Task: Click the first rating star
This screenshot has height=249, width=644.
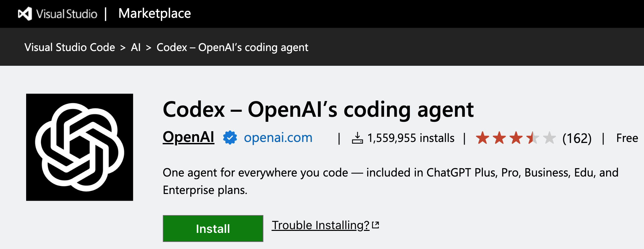Action: tap(482, 138)
